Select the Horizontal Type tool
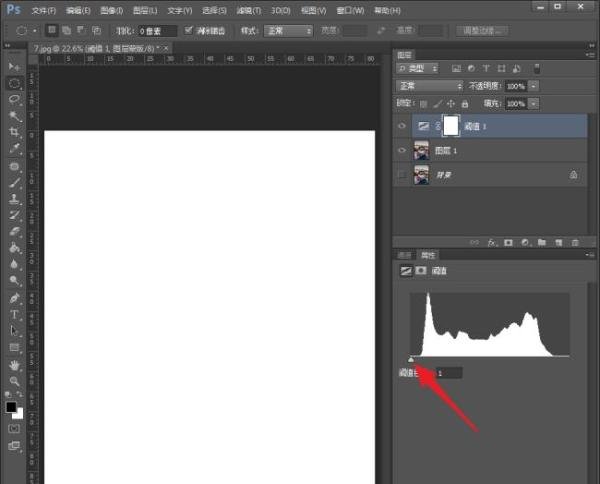This screenshot has width=600, height=484. (14, 314)
